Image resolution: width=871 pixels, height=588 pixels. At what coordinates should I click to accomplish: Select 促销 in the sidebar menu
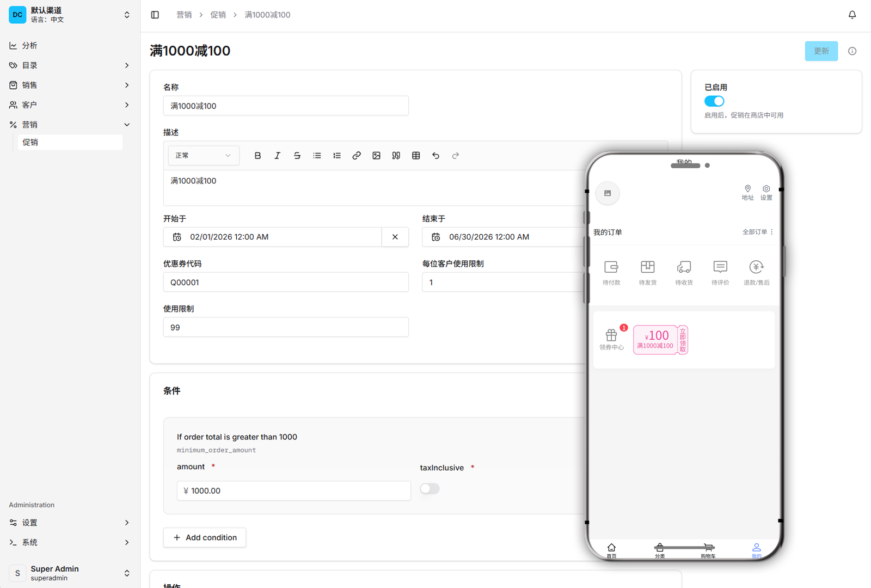tap(70, 142)
